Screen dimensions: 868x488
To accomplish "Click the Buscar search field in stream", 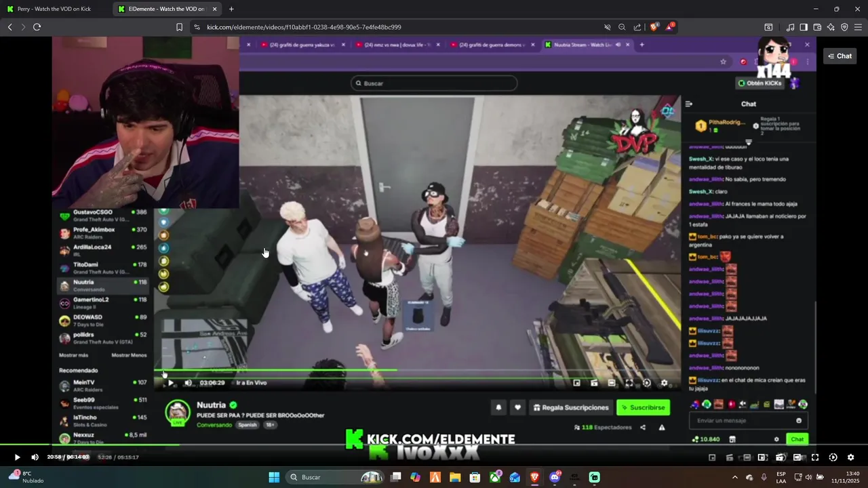I will point(434,83).
